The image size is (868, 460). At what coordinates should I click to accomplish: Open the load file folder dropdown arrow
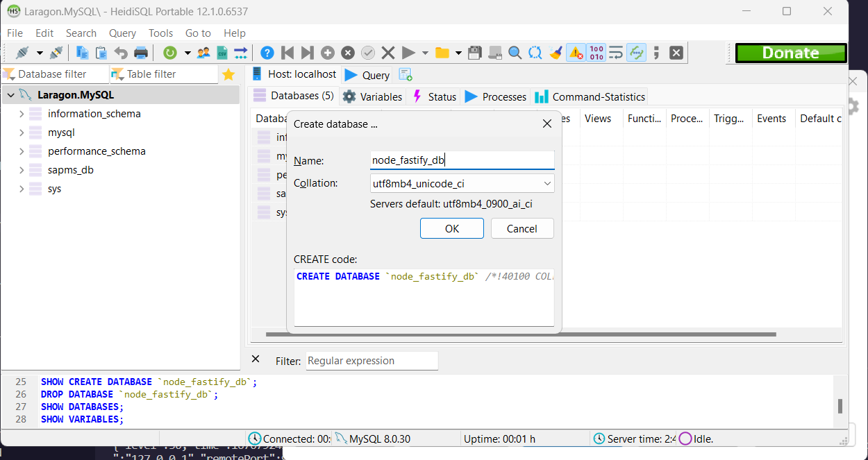pos(458,53)
